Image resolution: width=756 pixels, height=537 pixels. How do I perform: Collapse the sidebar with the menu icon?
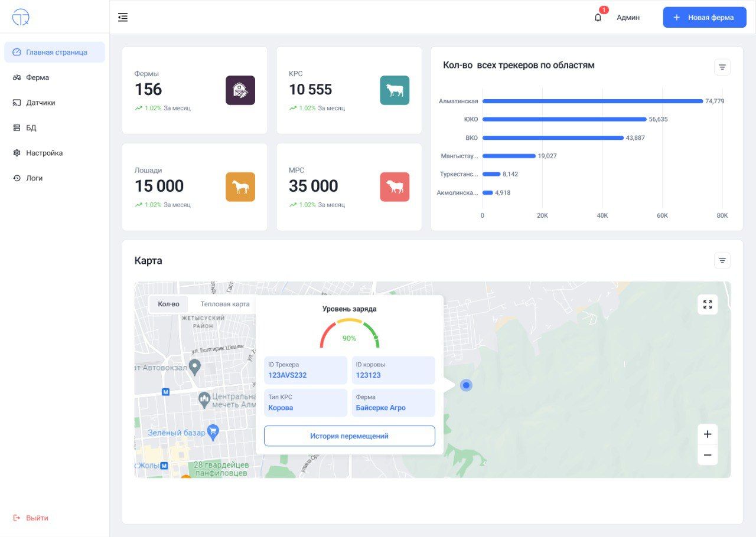pos(123,18)
